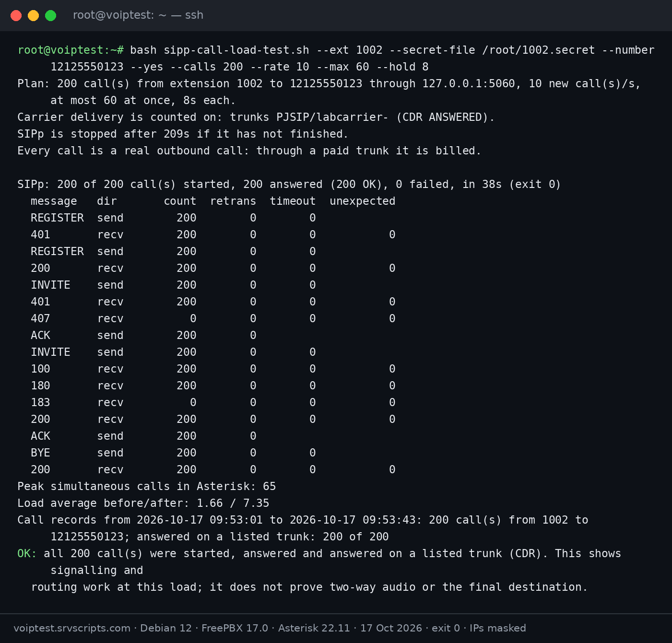
Task: Click "Peak simultaneous calls in Asterisk: 65"
Action: [x=147, y=486]
